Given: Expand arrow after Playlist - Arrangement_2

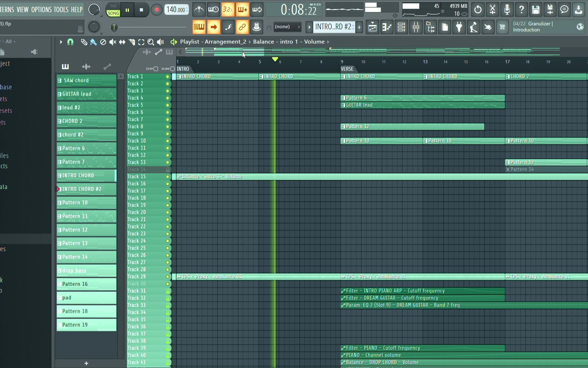Looking at the screenshot, I should pyautogui.click(x=250, y=42).
